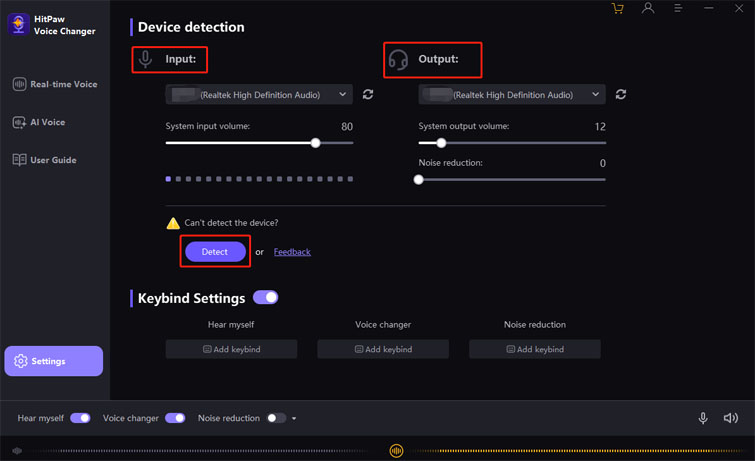
Task: Open the AI Voice section
Action: [39, 122]
